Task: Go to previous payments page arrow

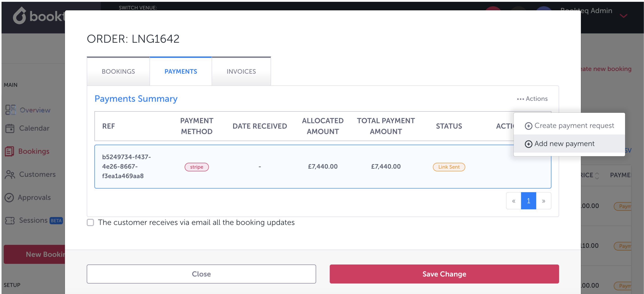Action: pos(513,201)
